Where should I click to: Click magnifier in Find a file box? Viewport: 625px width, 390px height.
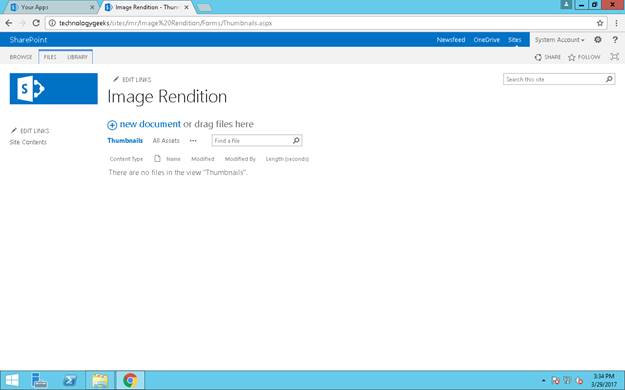coord(296,140)
